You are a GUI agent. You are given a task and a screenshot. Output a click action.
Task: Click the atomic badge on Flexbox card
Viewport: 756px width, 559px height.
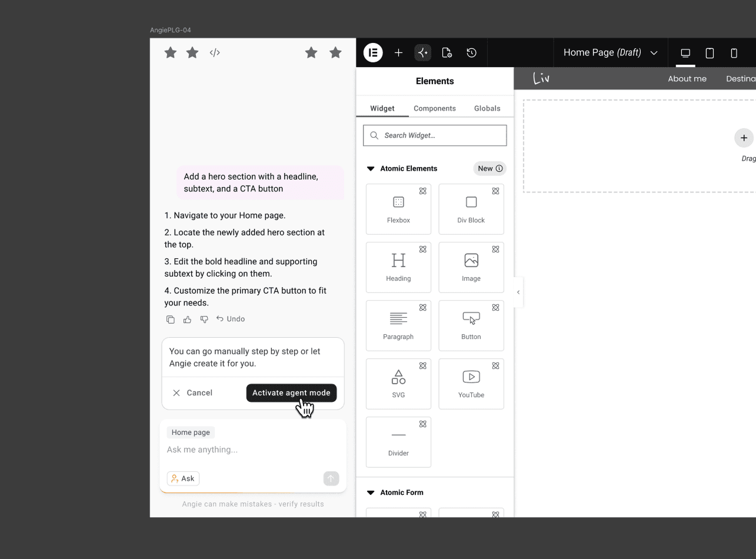pyautogui.click(x=423, y=191)
